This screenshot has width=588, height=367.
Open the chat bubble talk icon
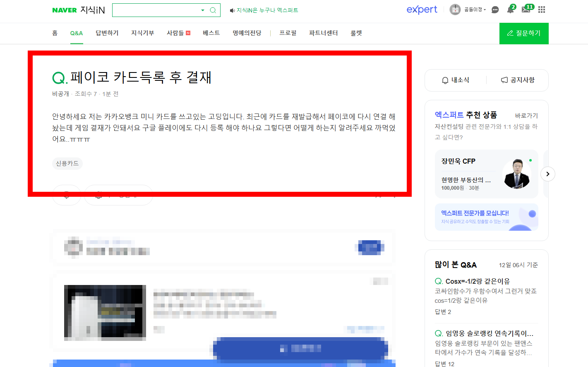pyautogui.click(x=495, y=10)
